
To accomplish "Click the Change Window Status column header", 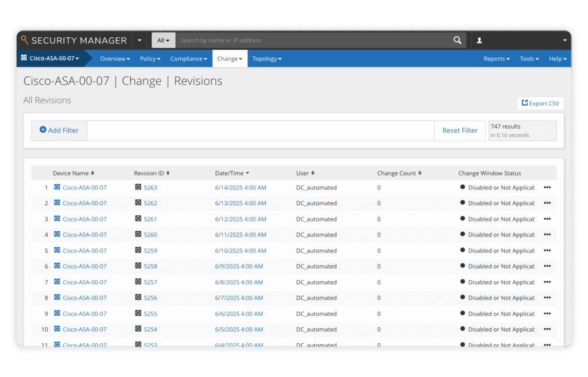I will [x=489, y=173].
